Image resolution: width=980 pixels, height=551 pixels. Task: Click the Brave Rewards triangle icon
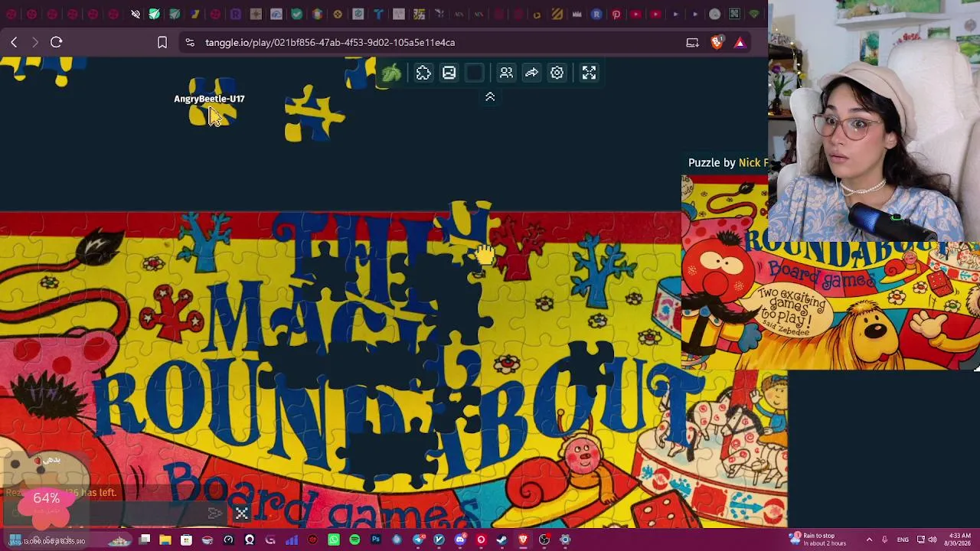click(740, 43)
